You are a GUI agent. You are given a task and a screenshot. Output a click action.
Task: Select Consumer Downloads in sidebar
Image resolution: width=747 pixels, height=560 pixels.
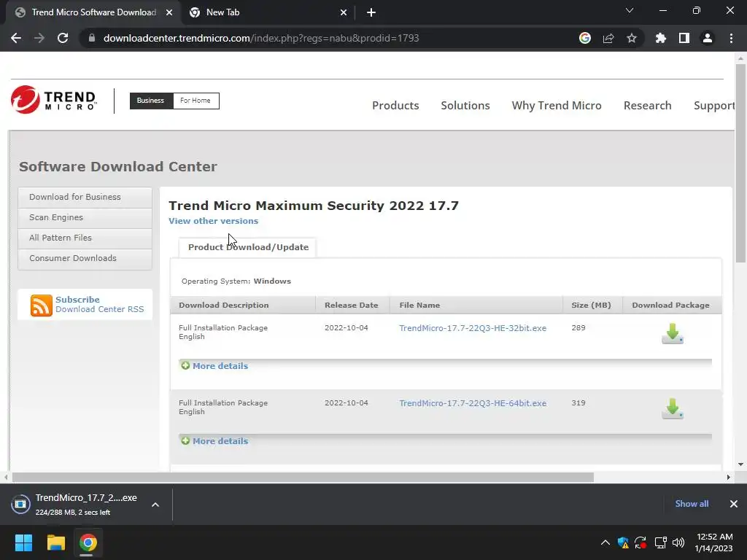pos(85,259)
